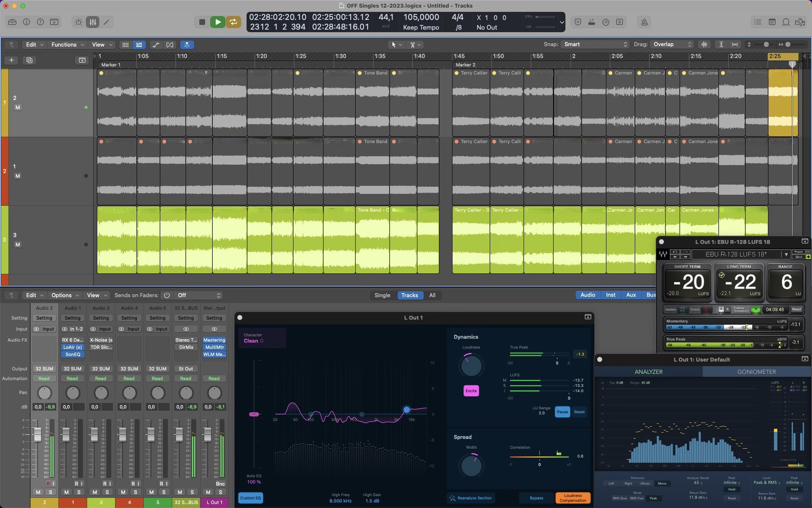
Task: Select the Single mixer view
Action: click(x=382, y=295)
